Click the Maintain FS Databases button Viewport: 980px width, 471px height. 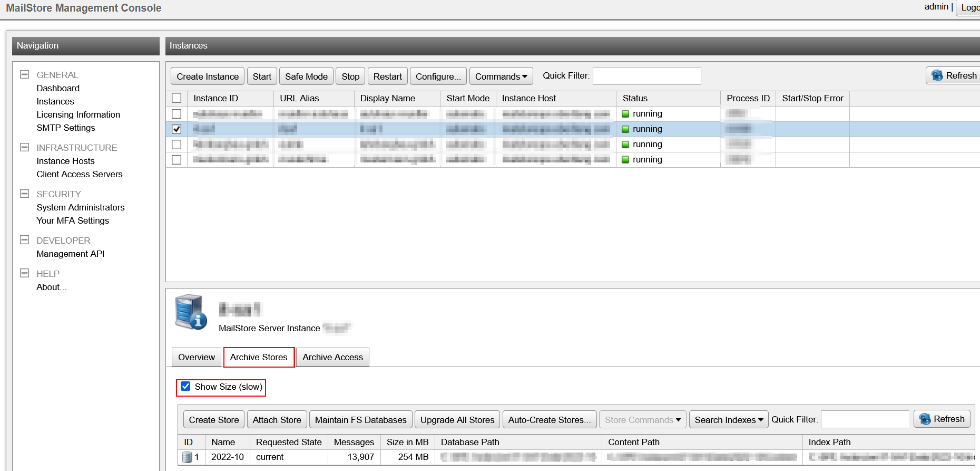(x=360, y=420)
